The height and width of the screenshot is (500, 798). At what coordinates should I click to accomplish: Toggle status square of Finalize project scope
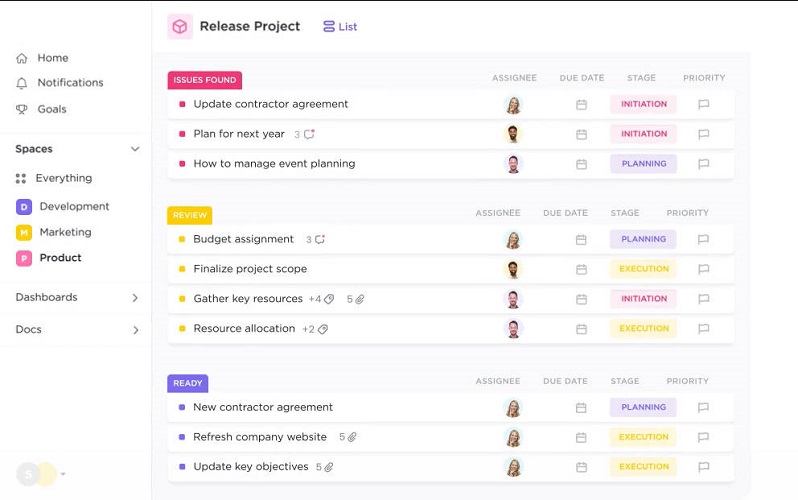[182, 269]
